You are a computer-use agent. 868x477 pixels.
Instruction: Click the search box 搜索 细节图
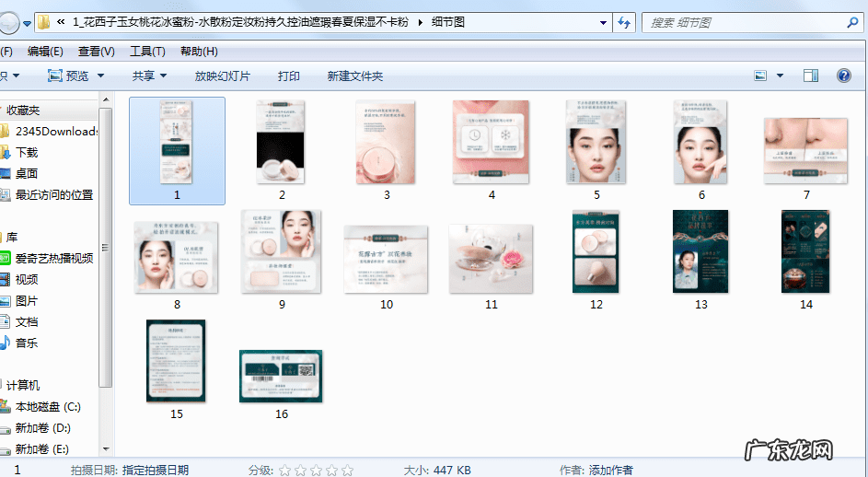click(736, 22)
